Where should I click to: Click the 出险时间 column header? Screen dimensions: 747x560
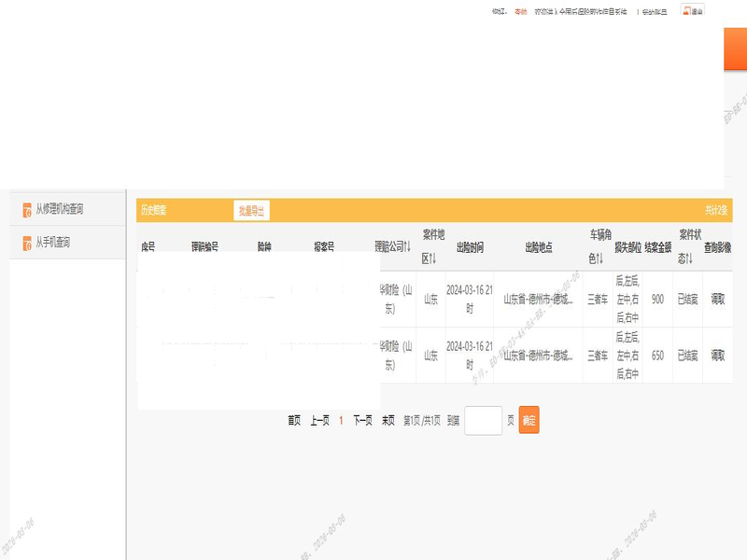coord(470,247)
